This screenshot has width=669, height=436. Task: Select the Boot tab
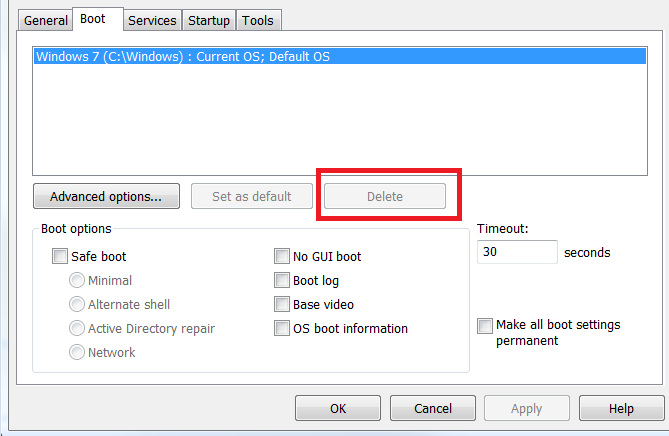tap(98, 19)
